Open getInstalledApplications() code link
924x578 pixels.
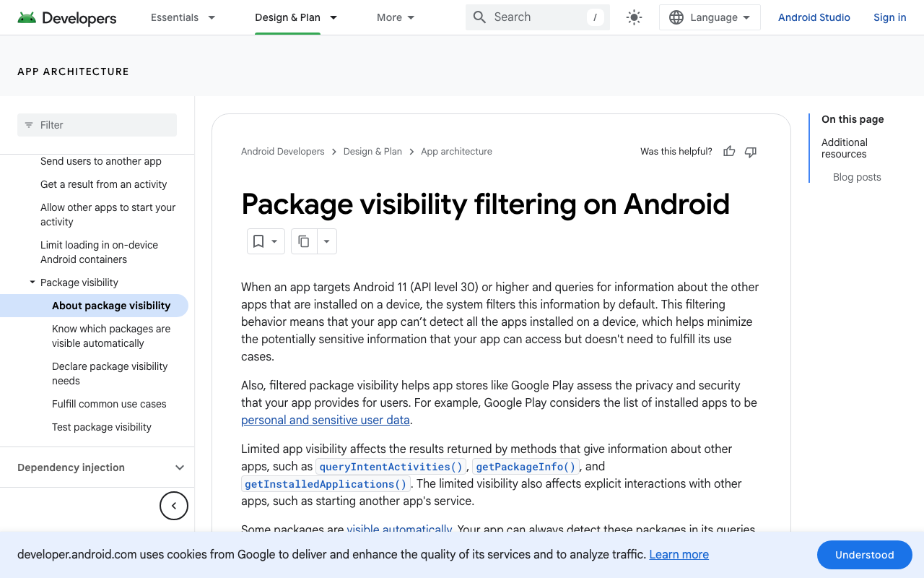(x=326, y=484)
